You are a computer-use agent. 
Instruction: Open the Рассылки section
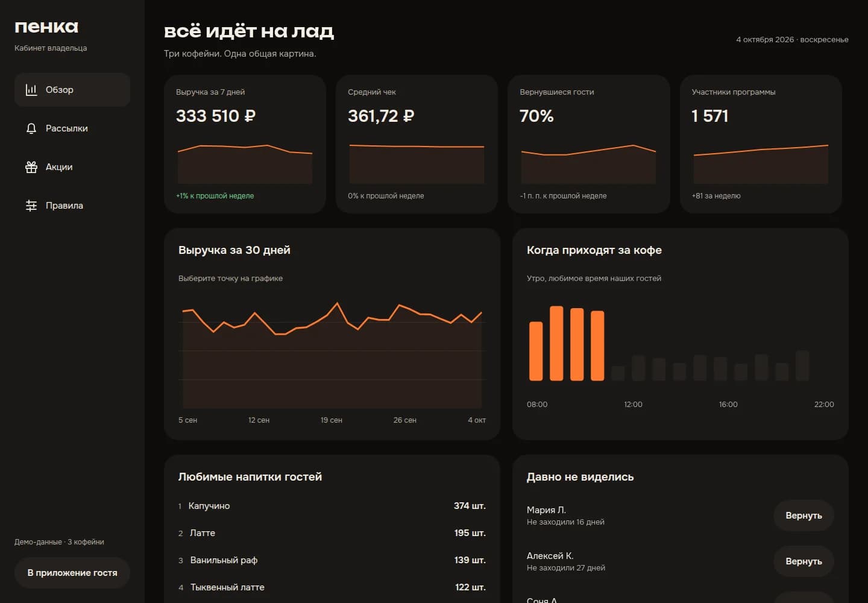click(72, 128)
